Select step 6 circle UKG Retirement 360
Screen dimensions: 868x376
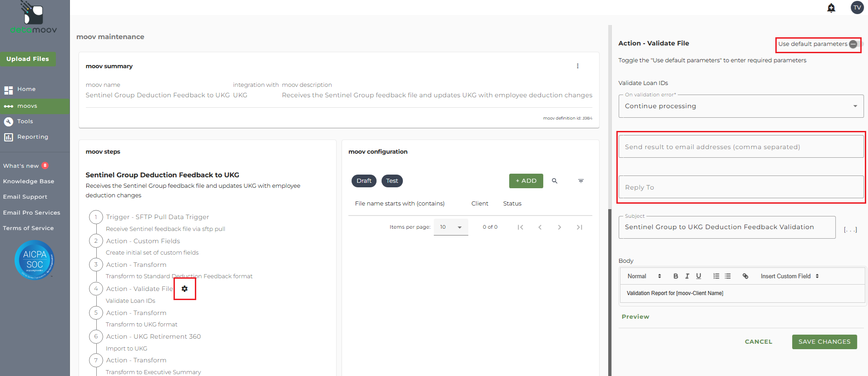(96, 336)
